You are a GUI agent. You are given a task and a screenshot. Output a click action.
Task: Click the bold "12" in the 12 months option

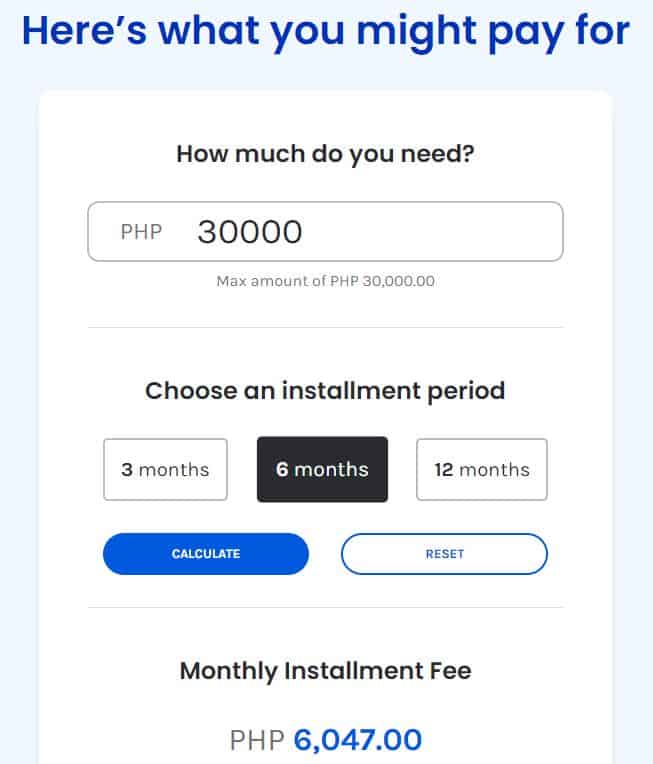pos(444,469)
